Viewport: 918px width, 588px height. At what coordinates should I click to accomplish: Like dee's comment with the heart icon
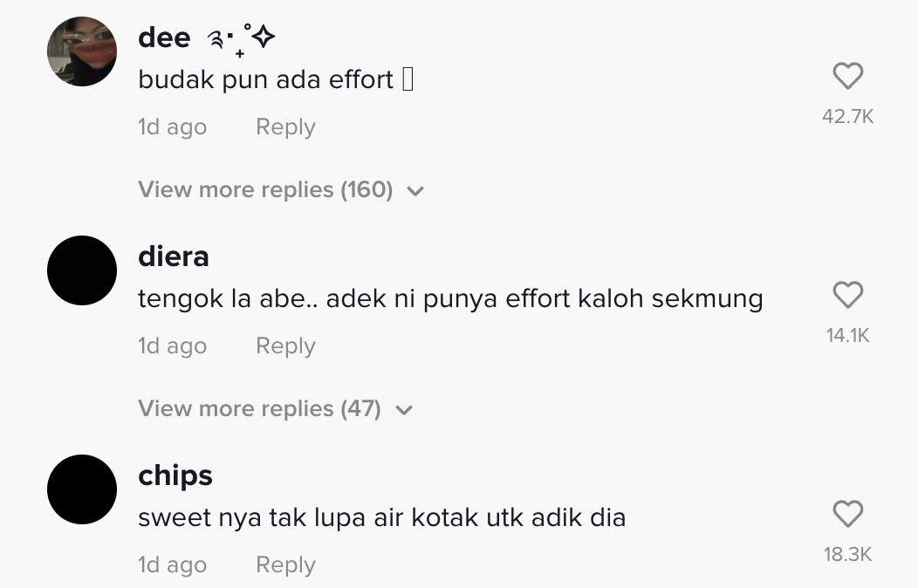tap(847, 77)
